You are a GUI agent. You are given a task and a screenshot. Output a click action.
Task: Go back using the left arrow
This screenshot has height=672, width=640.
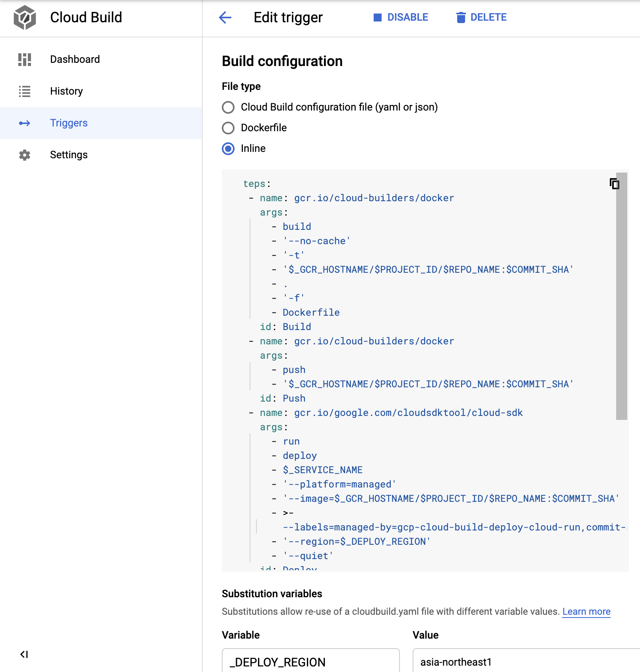[225, 17]
